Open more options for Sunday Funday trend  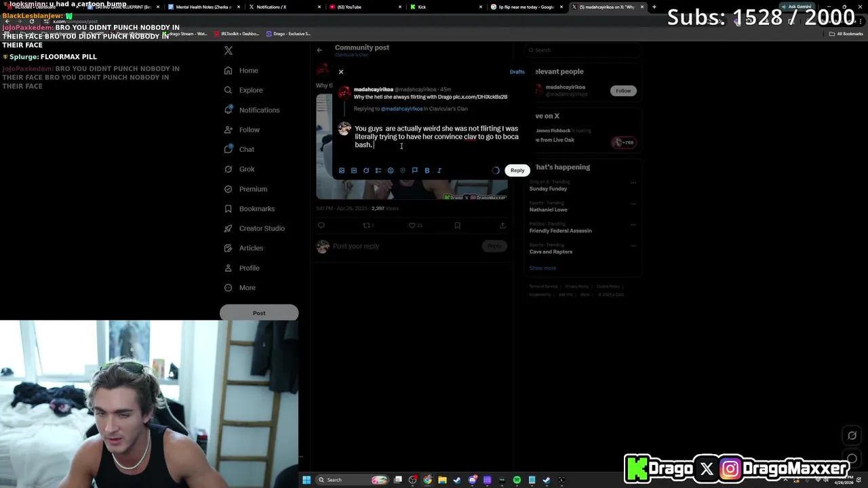(633, 182)
